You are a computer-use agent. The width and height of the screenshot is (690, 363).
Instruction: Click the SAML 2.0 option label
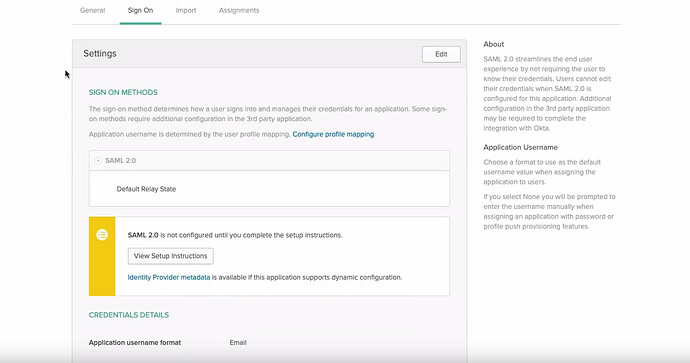[121, 161]
